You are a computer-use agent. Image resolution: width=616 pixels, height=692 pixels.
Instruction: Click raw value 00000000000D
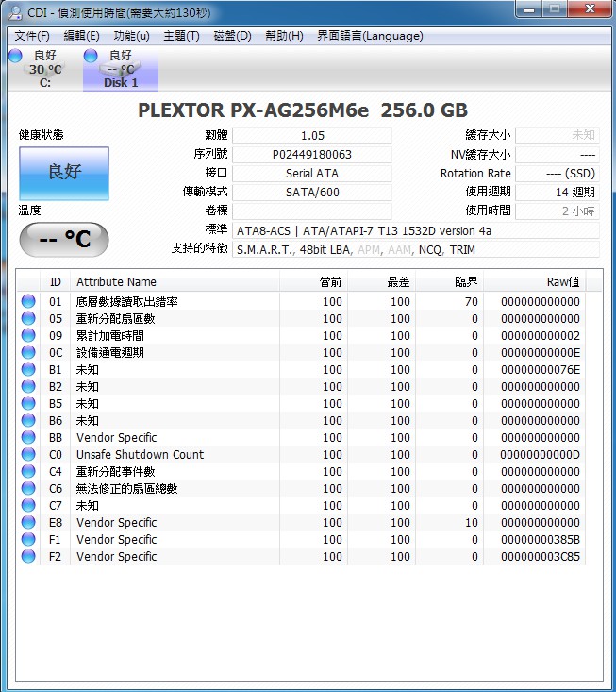click(541, 454)
